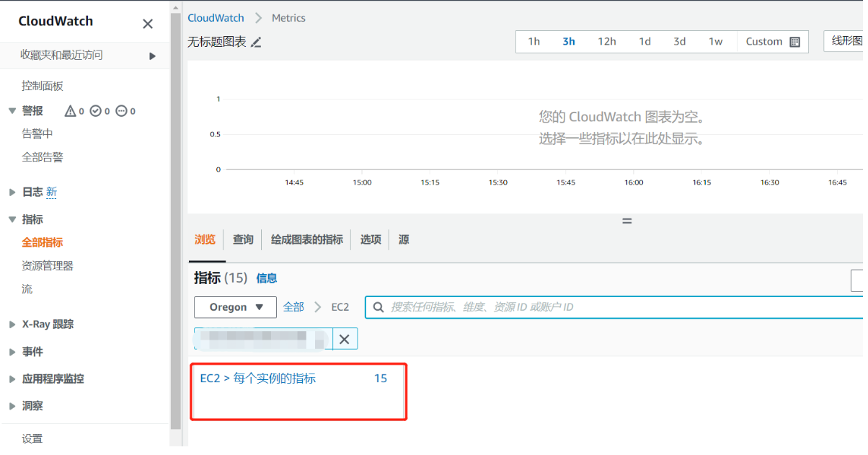Open 流 in the sidebar

(x=27, y=289)
